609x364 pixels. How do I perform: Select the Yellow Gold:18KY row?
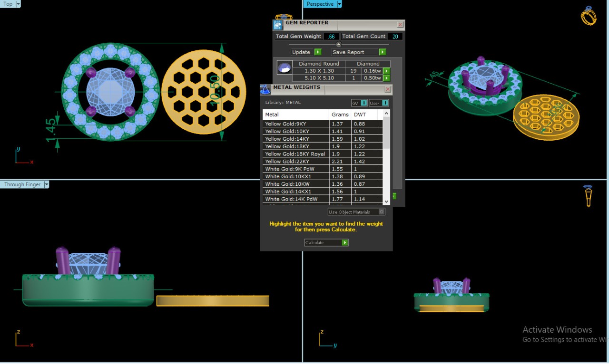point(296,146)
